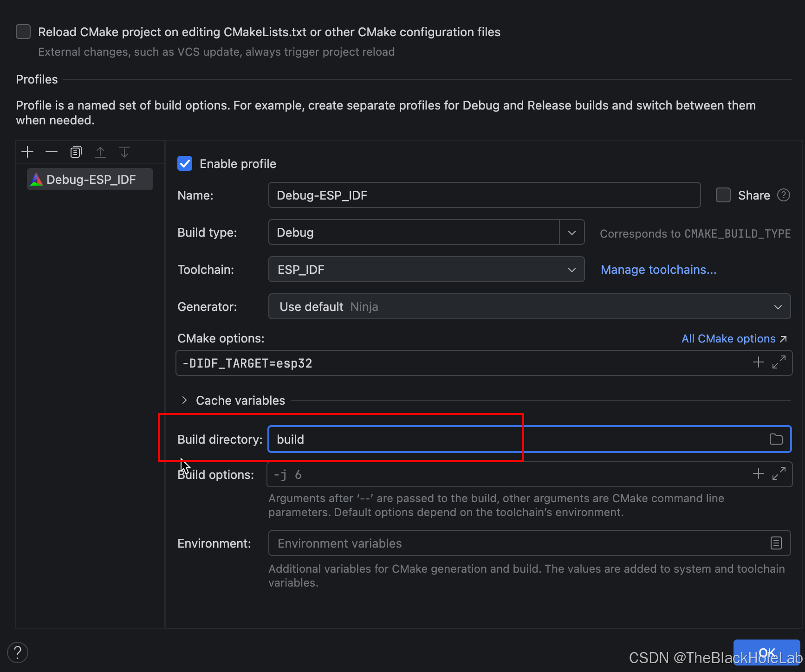The image size is (805, 672).
Task: Open Build type dropdown arrow
Action: [572, 233]
